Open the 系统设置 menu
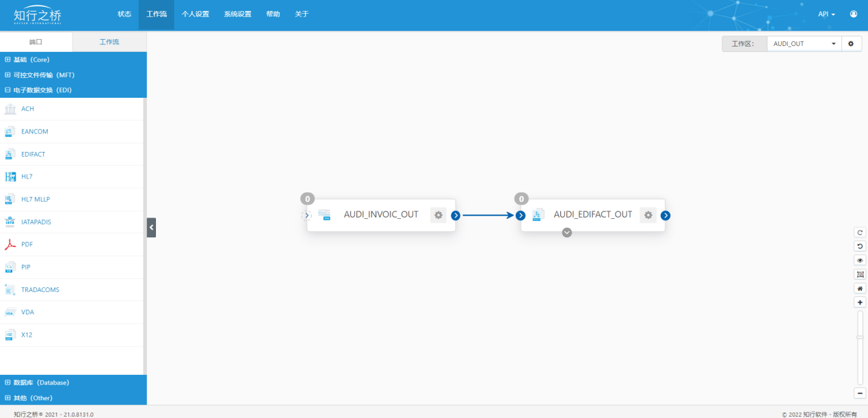This screenshot has width=868, height=418. (237, 14)
